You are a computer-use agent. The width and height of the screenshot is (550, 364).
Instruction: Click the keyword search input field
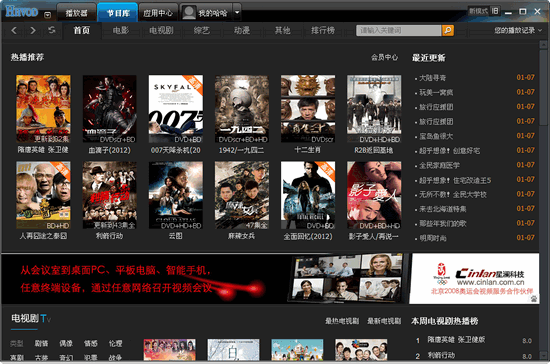coord(399,31)
